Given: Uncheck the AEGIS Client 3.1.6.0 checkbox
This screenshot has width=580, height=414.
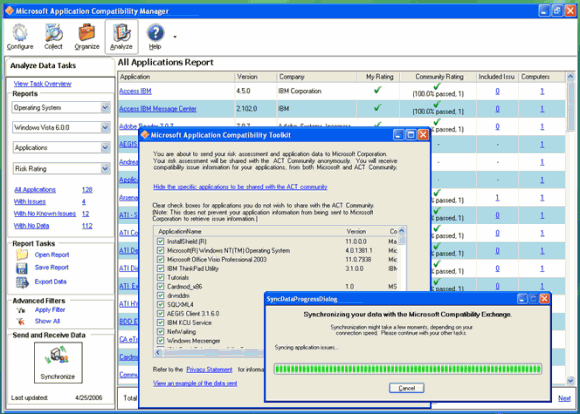Looking at the screenshot, I should coord(160,314).
